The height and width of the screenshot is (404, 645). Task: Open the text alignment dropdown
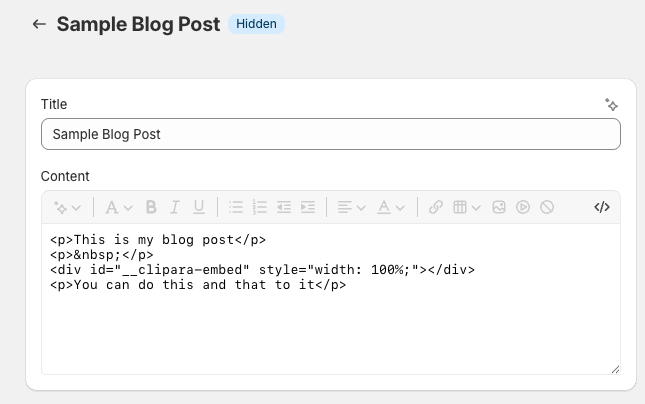pyautogui.click(x=351, y=207)
